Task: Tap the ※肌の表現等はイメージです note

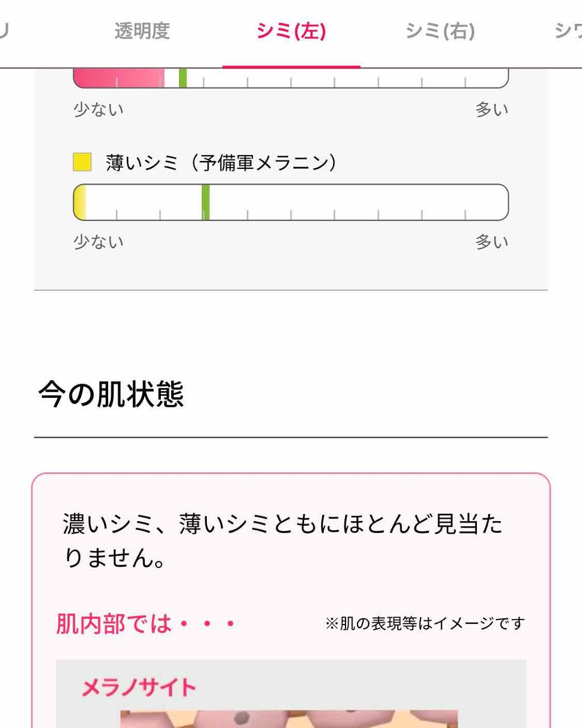Action: pyautogui.click(x=425, y=624)
